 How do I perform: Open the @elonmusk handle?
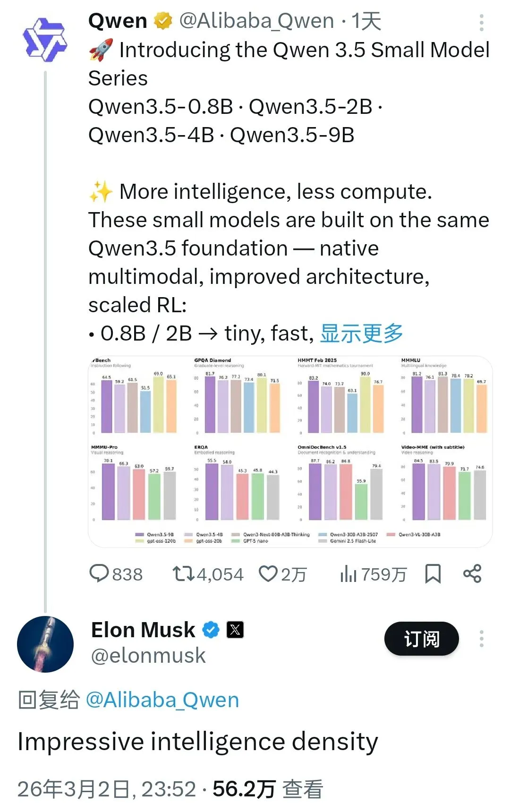click(148, 656)
